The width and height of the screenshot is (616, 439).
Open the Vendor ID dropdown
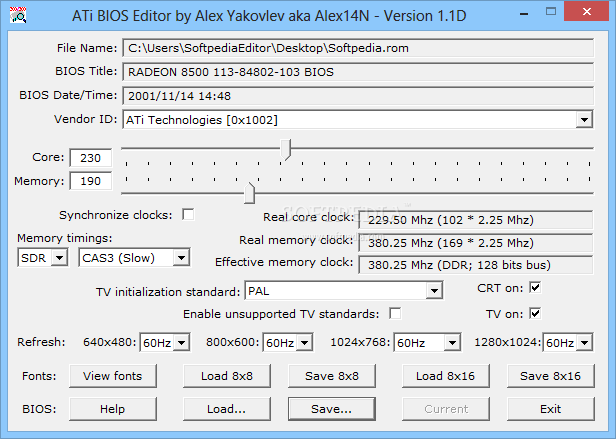[x=584, y=119]
